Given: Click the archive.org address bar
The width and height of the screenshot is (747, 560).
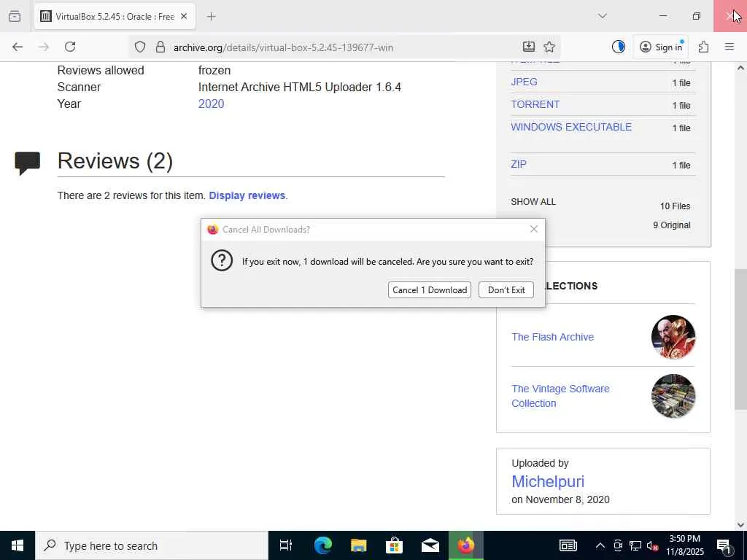Looking at the screenshot, I should [343, 47].
